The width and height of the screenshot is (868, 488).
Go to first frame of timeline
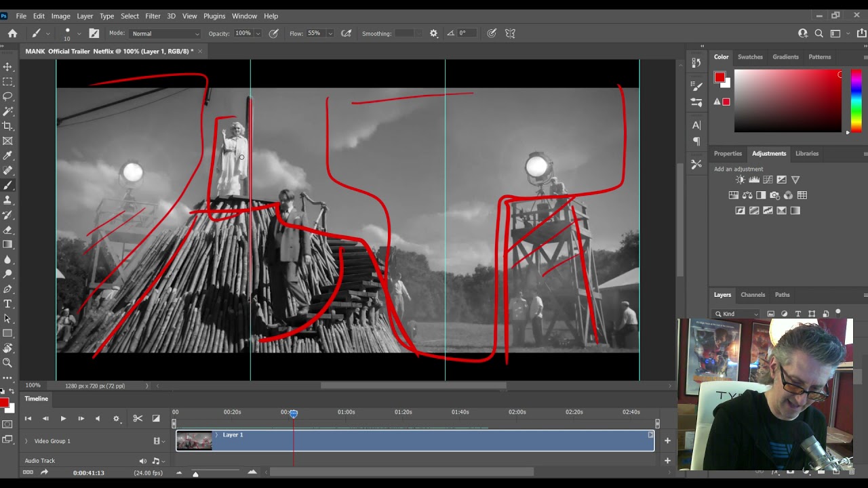click(x=28, y=418)
